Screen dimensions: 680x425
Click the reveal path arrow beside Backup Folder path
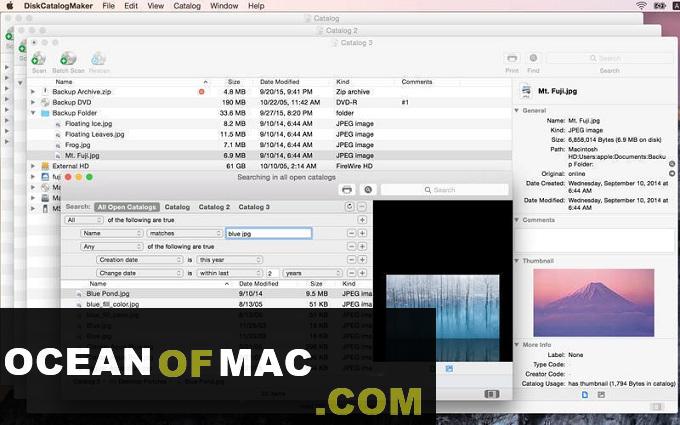click(672, 164)
